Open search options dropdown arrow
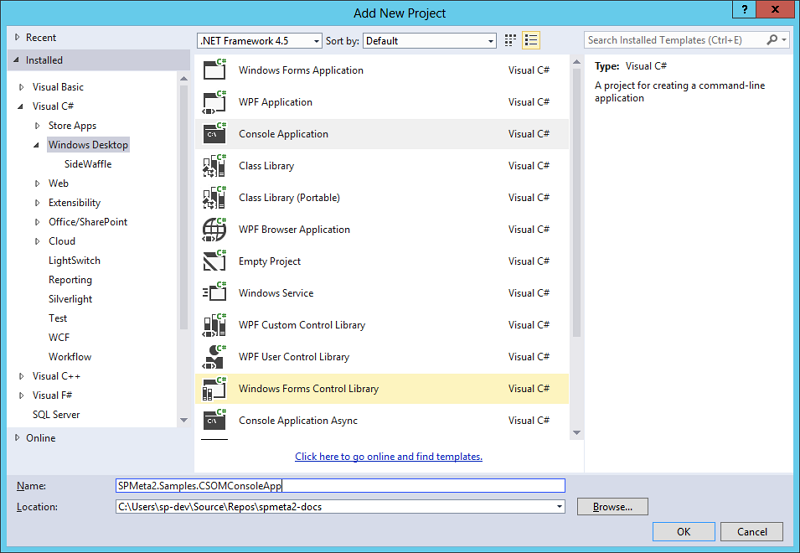The height and width of the screenshot is (553, 800). (x=784, y=40)
